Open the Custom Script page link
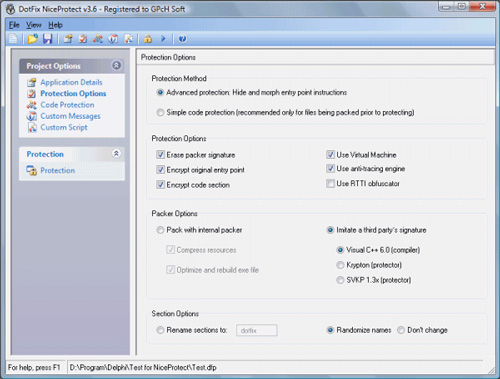The image size is (500, 379). (64, 127)
